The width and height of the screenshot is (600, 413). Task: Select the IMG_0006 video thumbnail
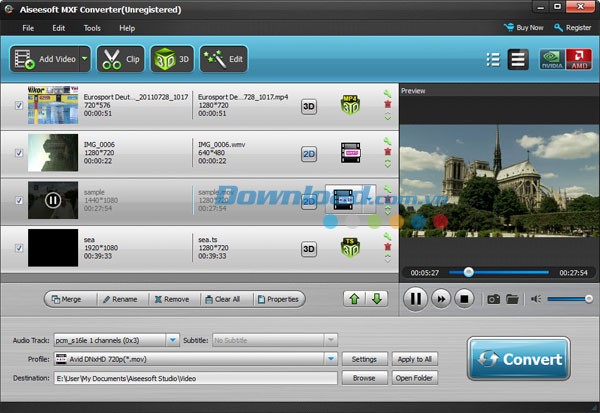[x=53, y=152]
